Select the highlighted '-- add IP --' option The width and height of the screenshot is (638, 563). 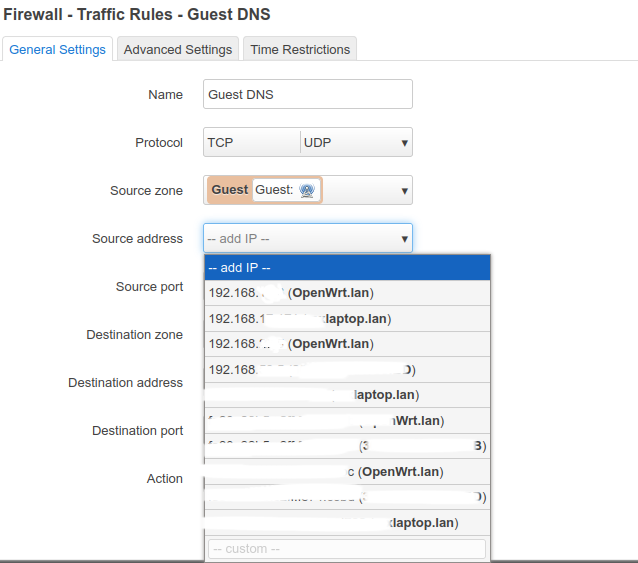(x=347, y=268)
